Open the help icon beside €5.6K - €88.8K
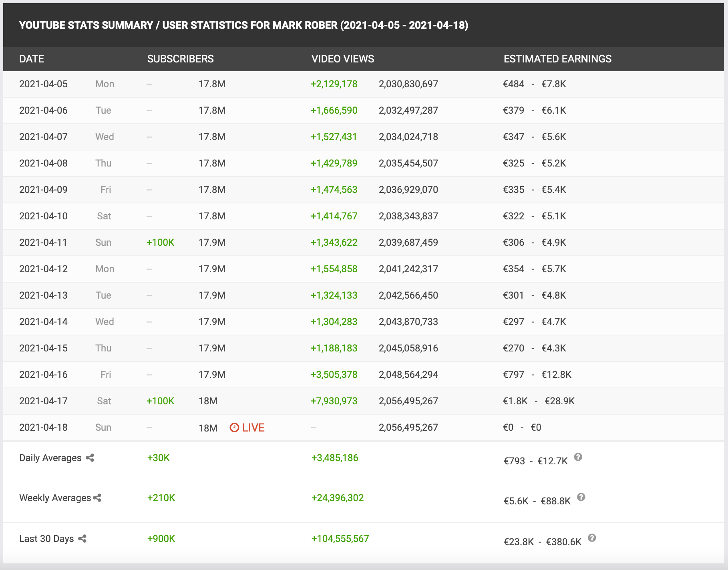Screen dimensions: 728x570 (x=581, y=497)
